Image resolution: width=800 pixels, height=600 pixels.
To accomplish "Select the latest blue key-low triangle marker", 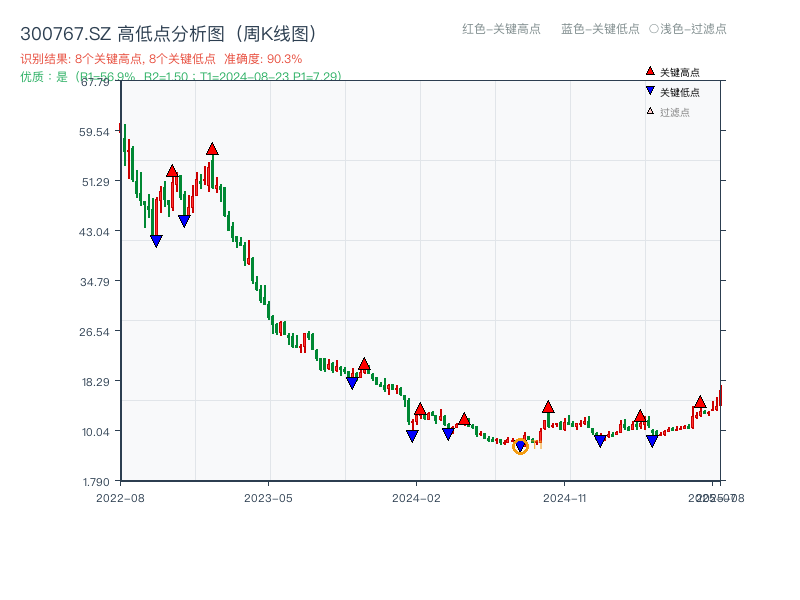I will coord(652,441).
